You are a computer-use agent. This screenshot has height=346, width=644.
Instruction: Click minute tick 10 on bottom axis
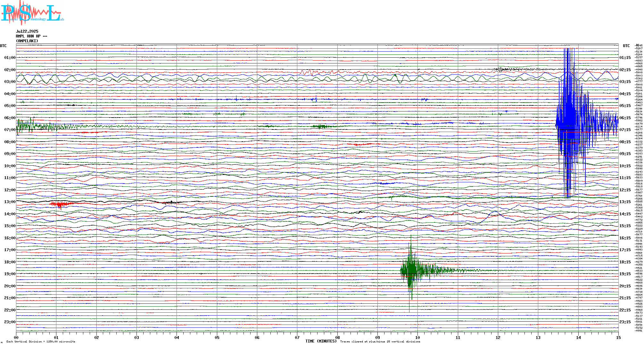click(x=417, y=337)
